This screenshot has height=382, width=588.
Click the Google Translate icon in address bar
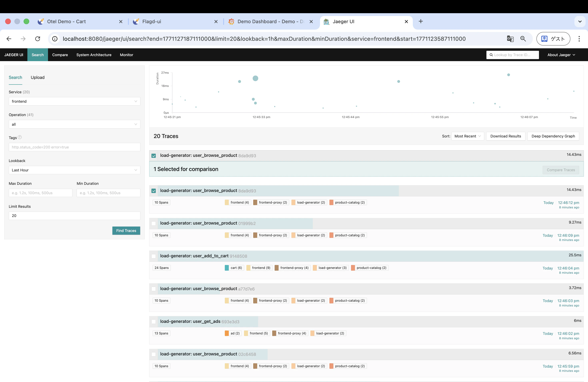(510, 39)
